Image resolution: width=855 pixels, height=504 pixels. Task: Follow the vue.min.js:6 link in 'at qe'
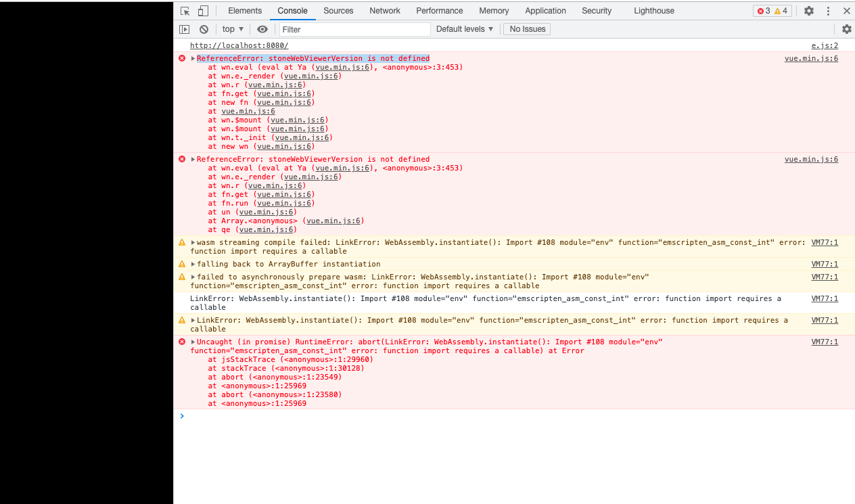click(x=266, y=230)
